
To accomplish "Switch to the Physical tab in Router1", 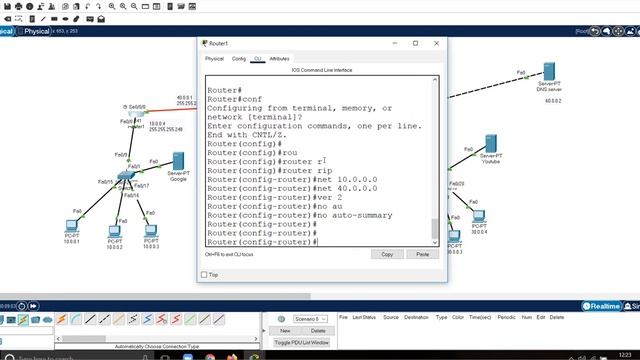I will point(214,59).
